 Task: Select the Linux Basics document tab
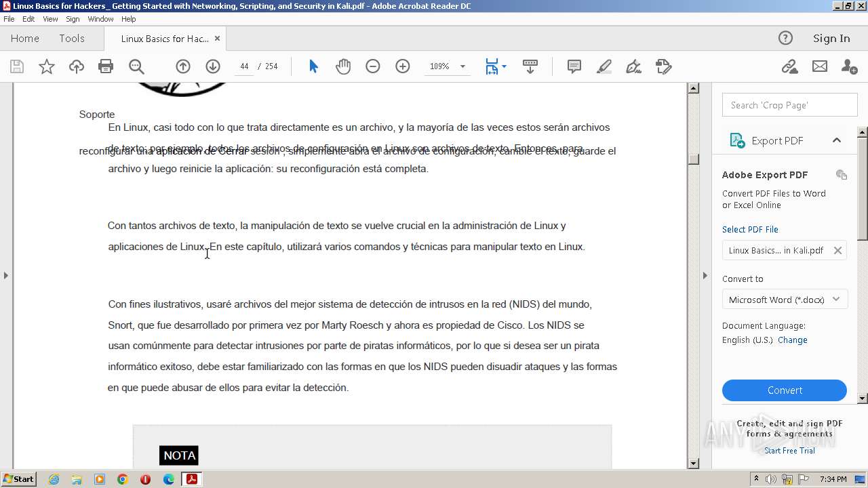point(165,39)
